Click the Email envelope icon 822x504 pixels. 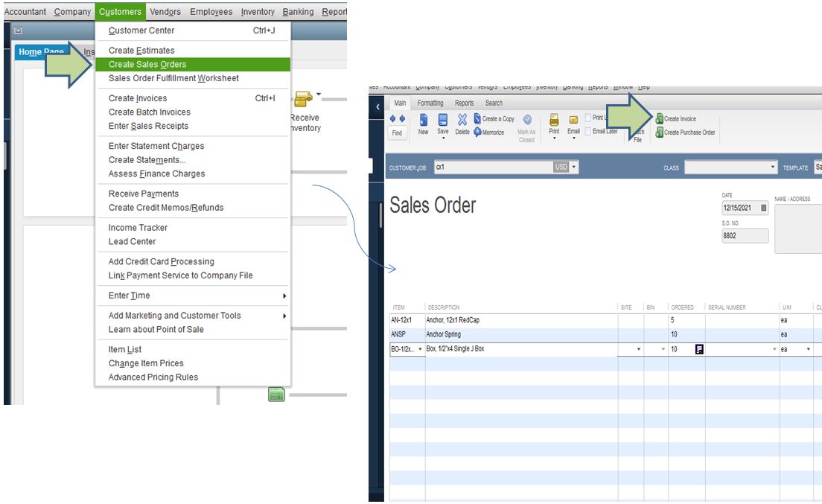(573, 120)
